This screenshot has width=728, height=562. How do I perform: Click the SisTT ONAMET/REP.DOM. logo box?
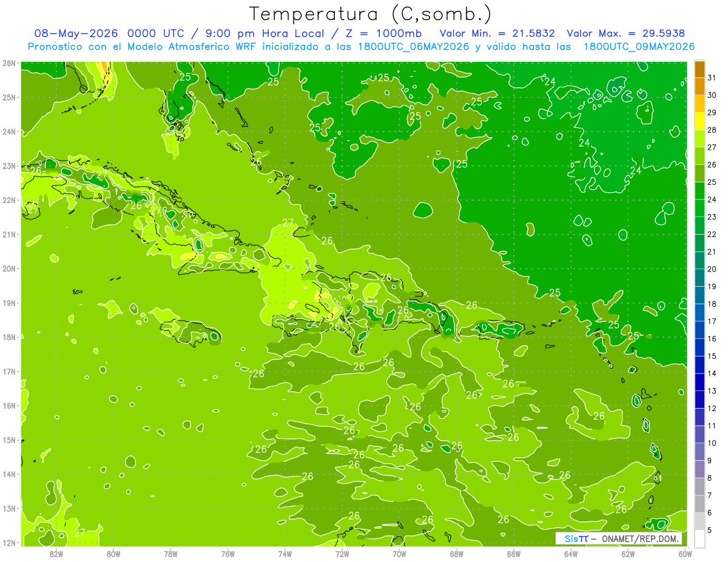(619, 538)
